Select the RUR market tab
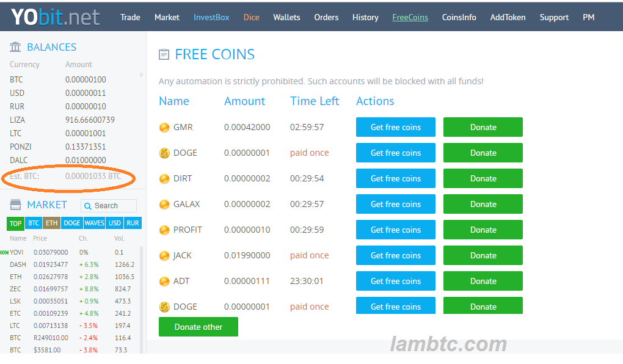This screenshot has width=623, height=364. click(x=133, y=223)
